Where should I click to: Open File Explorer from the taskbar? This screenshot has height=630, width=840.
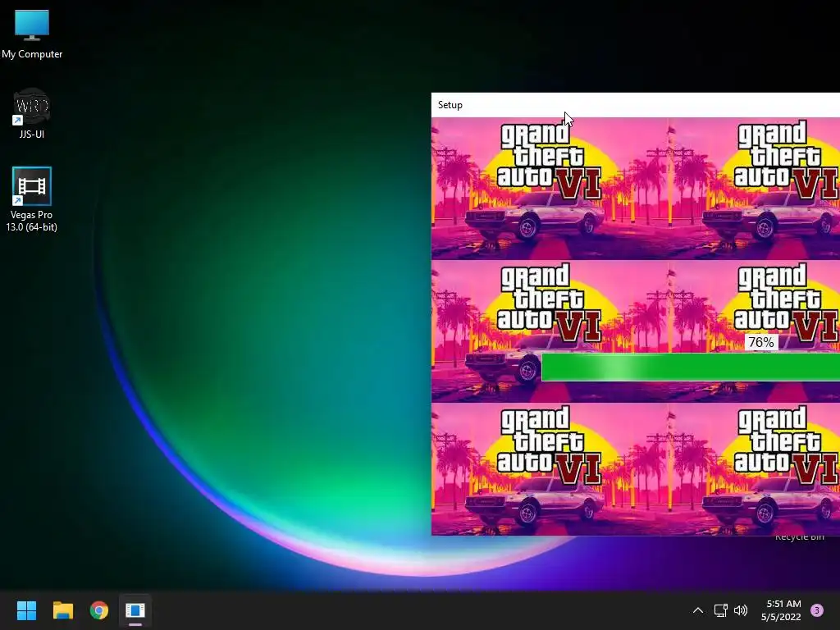(62, 610)
